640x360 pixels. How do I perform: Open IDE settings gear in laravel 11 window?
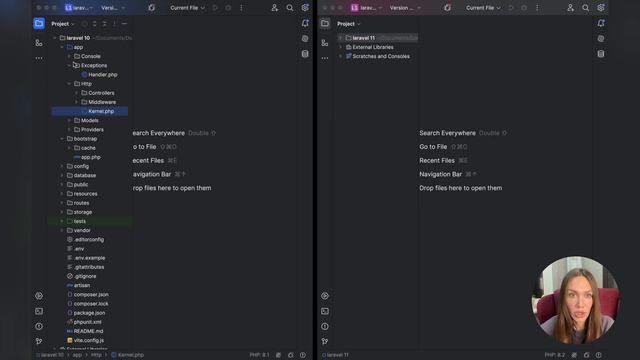[601, 8]
